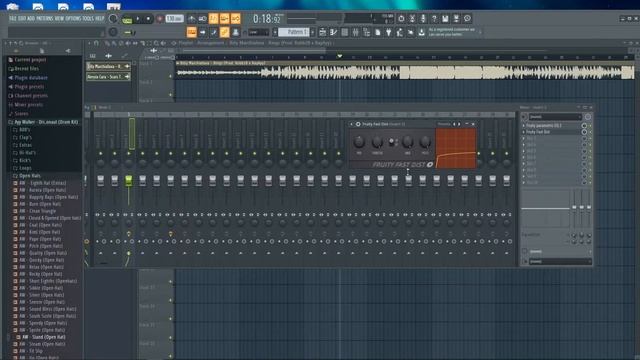The width and height of the screenshot is (640, 360).
Task: Select Current project in browser
Action: tap(30, 60)
